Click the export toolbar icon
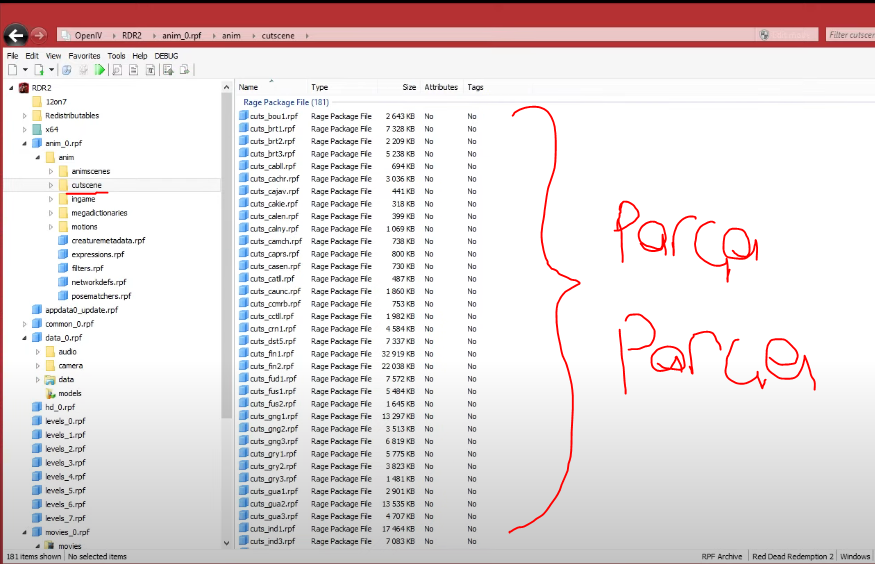The image size is (875, 564). click(185, 70)
